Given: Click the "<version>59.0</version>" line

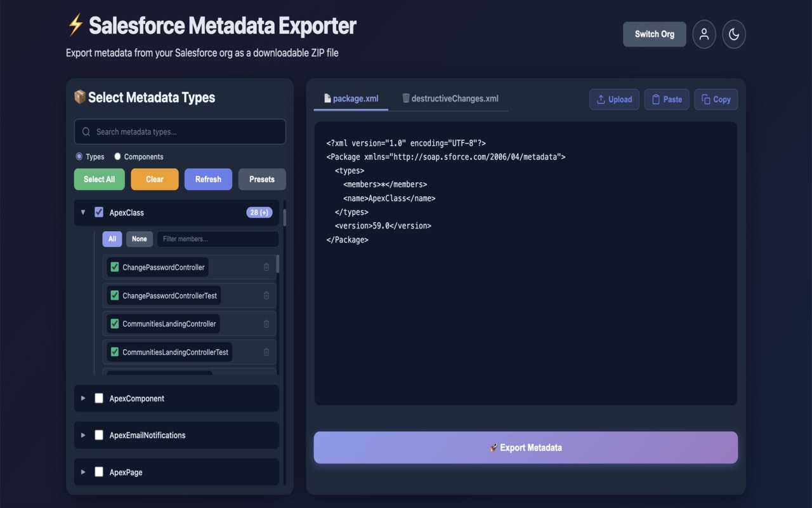Looking at the screenshot, I should pyautogui.click(x=383, y=225).
